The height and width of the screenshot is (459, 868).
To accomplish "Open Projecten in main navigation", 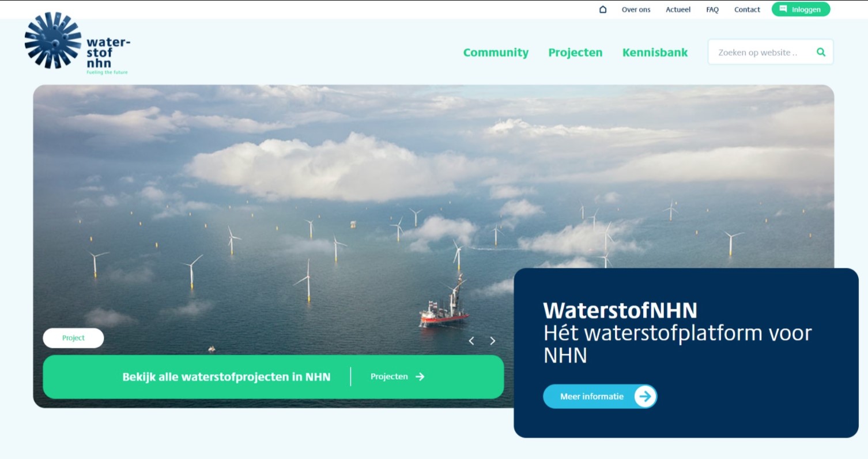I will [x=575, y=52].
